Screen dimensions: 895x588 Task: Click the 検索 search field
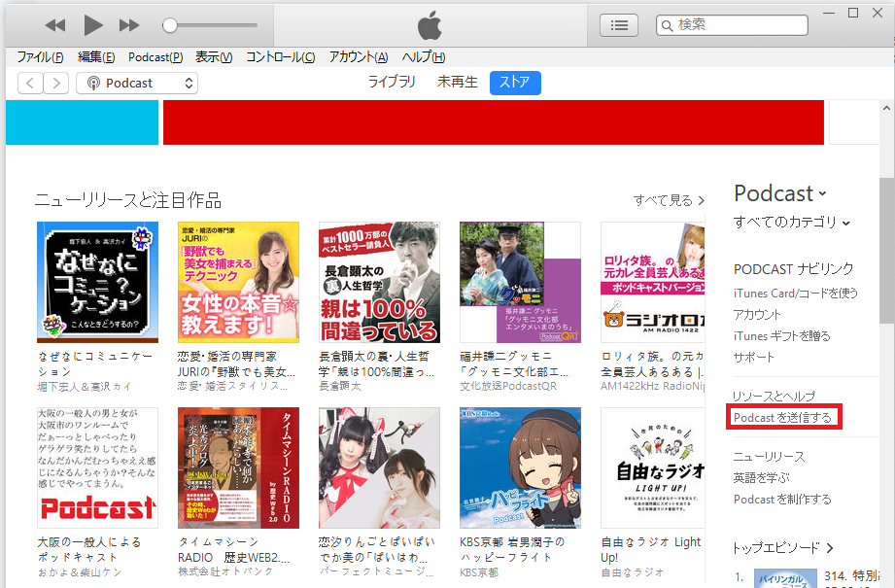pyautogui.click(x=732, y=25)
